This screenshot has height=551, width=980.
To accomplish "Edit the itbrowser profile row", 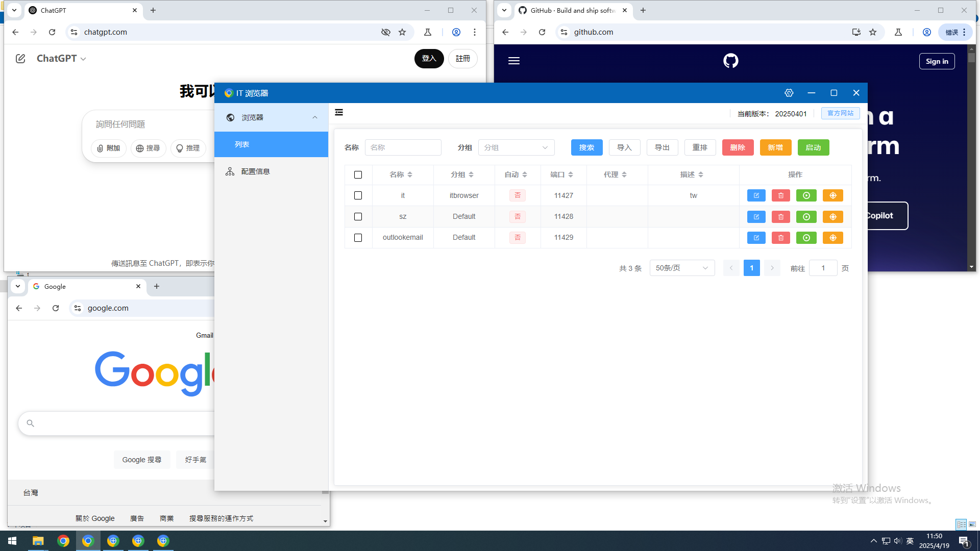I will click(756, 195).
